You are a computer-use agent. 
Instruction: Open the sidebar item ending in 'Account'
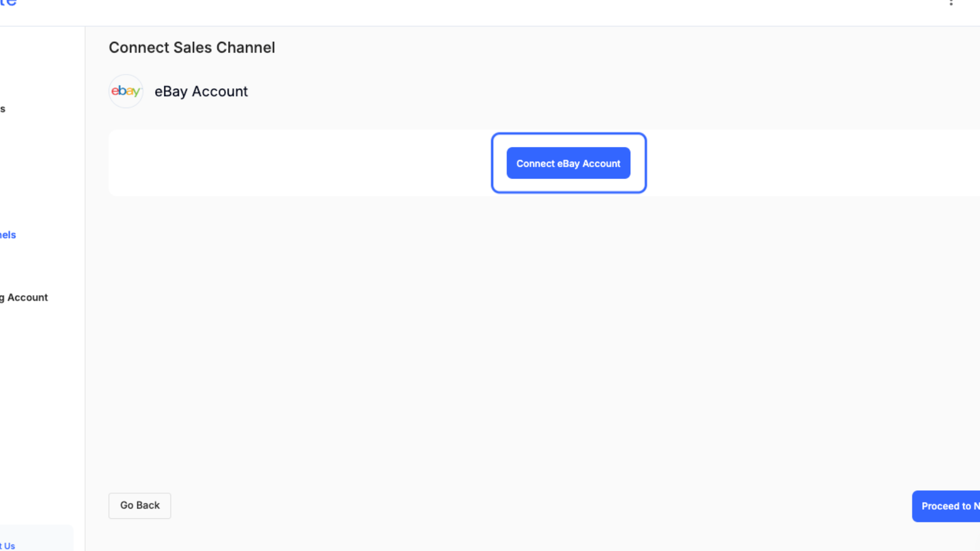pos(24,297)
